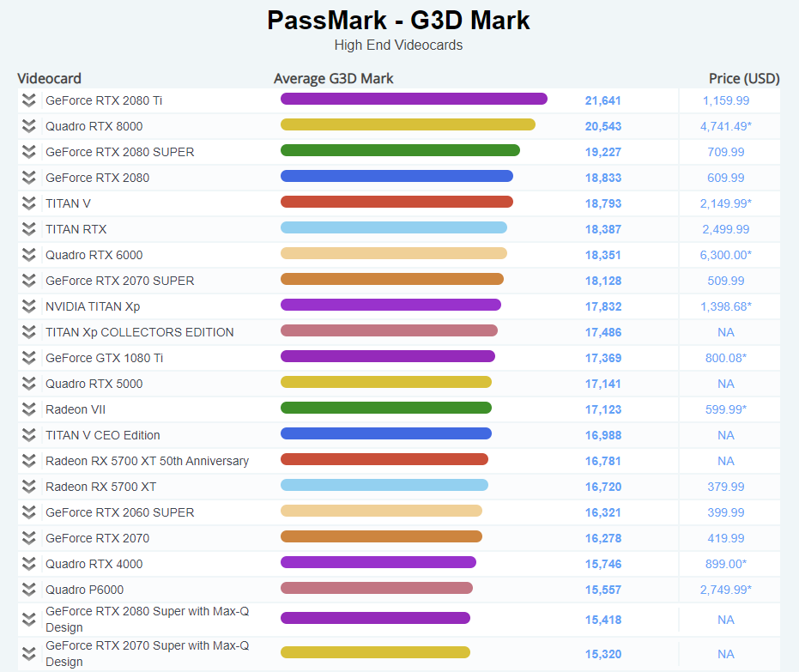Click the light blue bar for TITAN RTX
The width and height of the screenshot is (799, 672).
pos(394,227)
